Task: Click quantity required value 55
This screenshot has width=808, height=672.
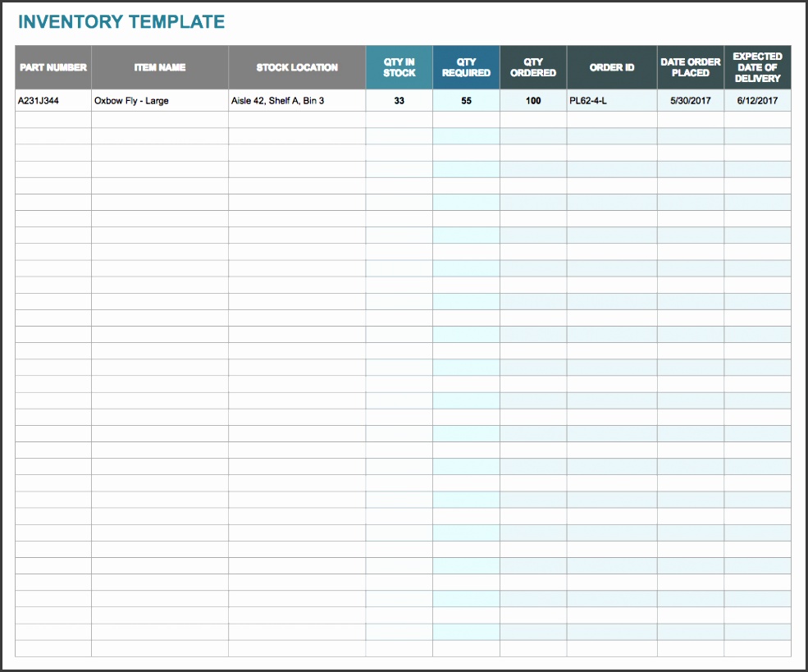Action: (467, 100)
